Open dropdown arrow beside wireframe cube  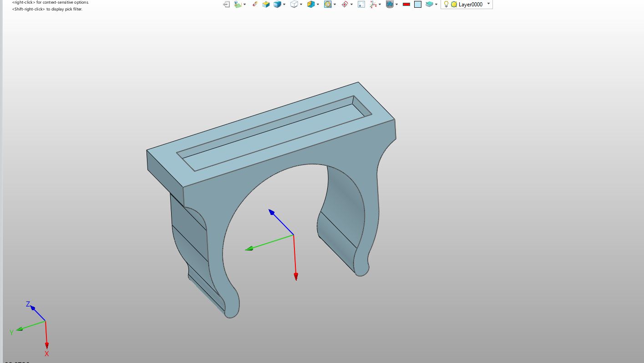[301, 5]
